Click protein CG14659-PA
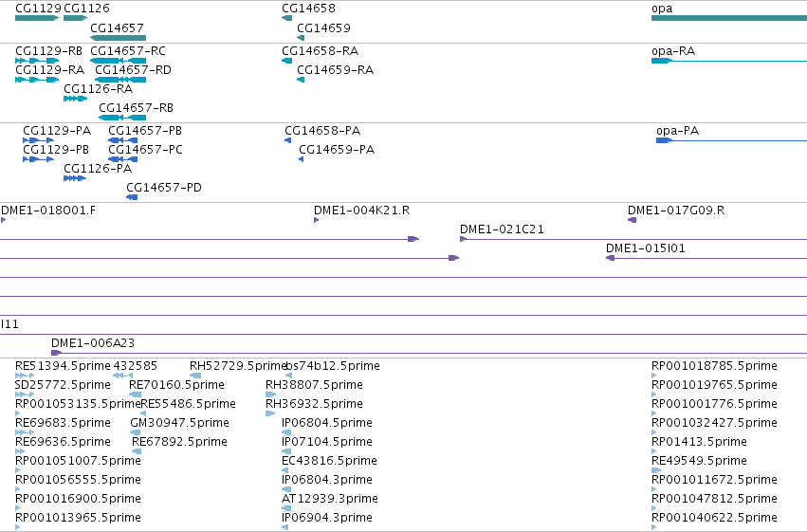Image resolution: width=807 pixels, height=532 pixels. [x=302, y=159]
